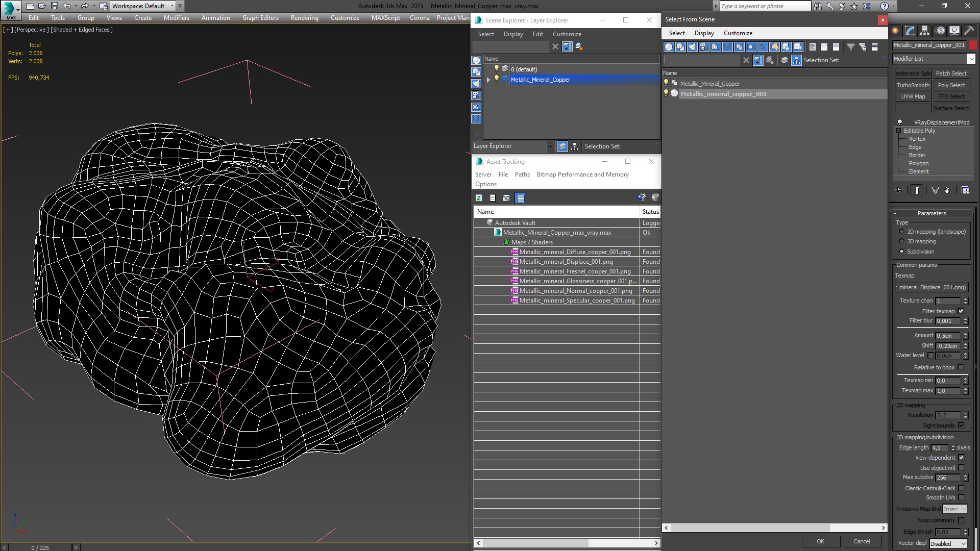Click Sort by Layer icon in Select From Scene
Image resolution: width=980 pixels, height=551 pixels.
click(785, 60)
